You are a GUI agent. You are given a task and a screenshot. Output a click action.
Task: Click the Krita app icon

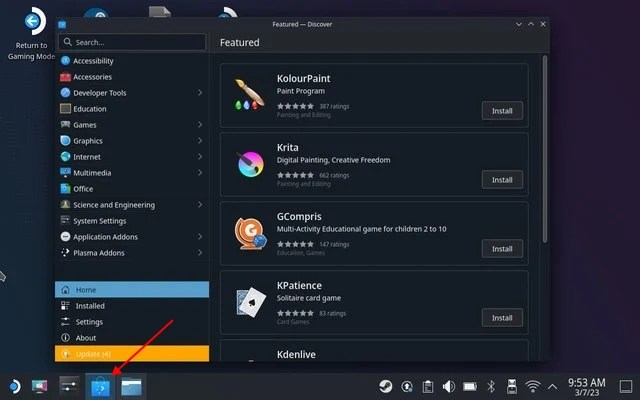[x=251, y=164]
